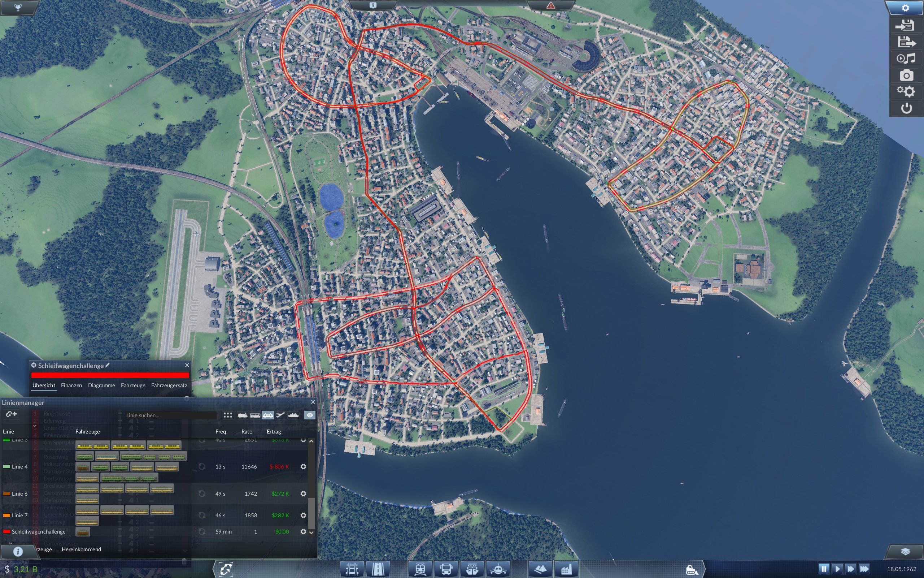
Task: Click the camera screenshot icon
Action: [906, 75]
